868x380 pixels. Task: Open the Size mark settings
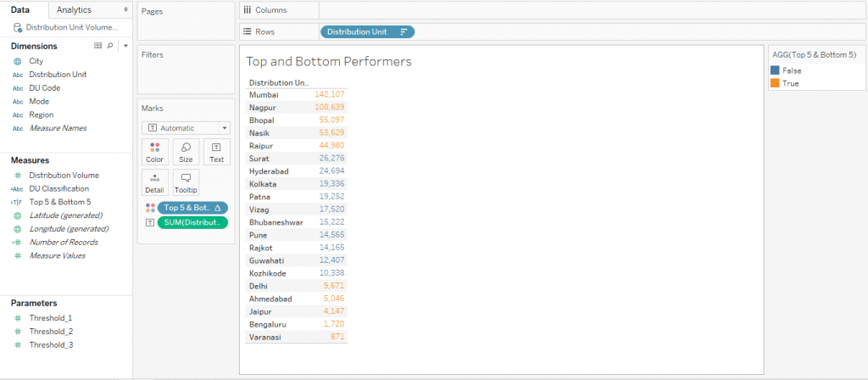(186, 152)
